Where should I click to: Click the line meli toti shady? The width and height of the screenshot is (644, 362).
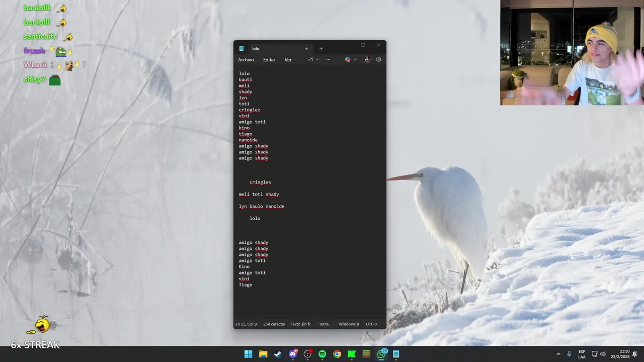point(259,194)
